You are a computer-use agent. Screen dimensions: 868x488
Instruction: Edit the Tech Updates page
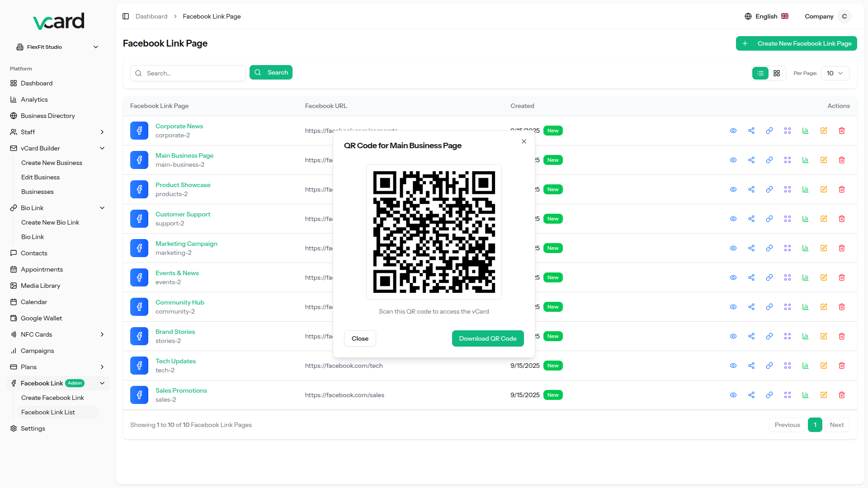[824, 366]
